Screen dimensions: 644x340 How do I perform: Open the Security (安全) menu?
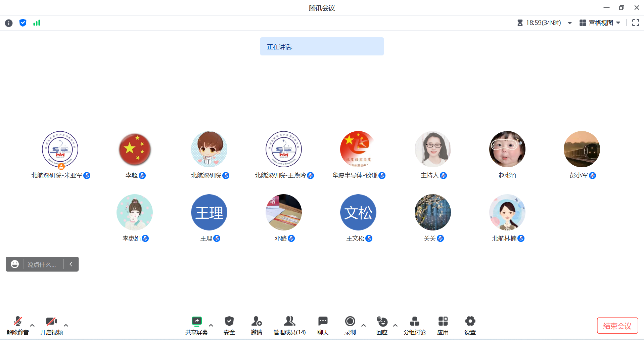pos(229,325)
